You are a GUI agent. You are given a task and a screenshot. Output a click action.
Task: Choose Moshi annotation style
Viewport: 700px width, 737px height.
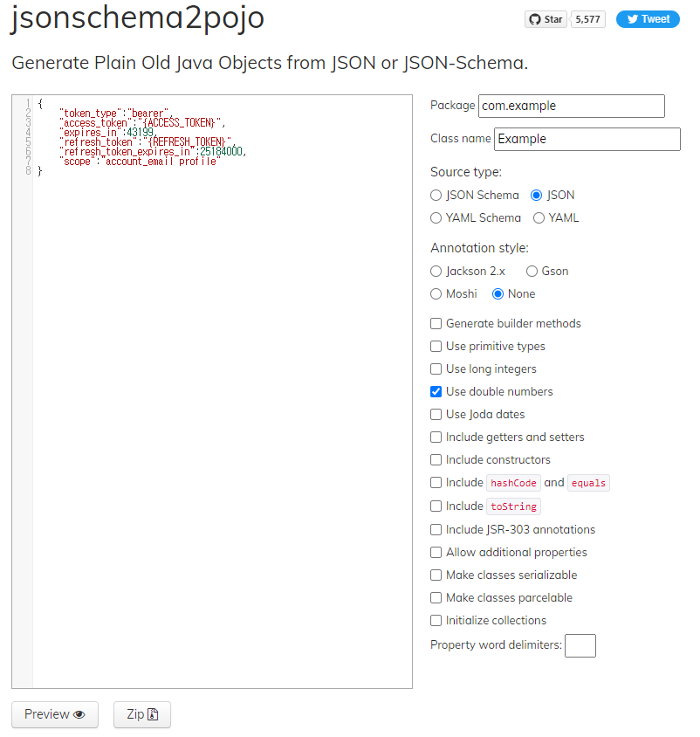(436, 293)
